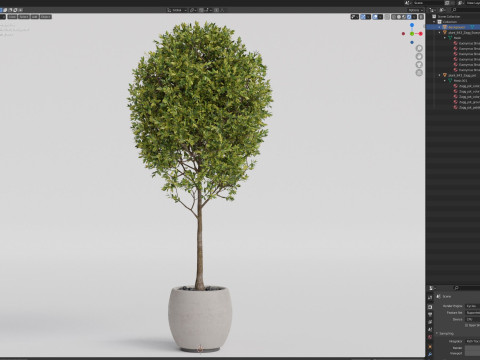Screen dimensions: 480x360
Task: Toggle perspective/orthographic view button
Action: pyautogui.click(x=419, y=72)
